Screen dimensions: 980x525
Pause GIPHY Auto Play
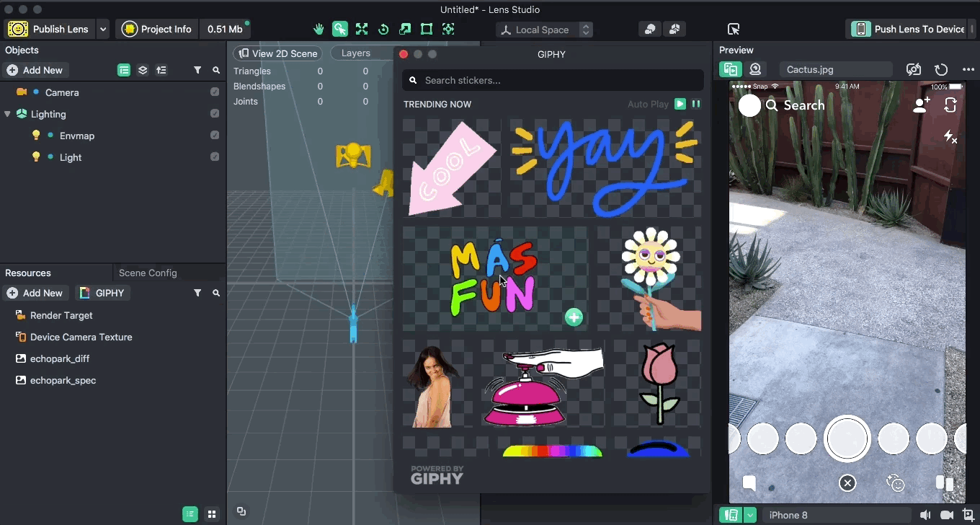696,104
